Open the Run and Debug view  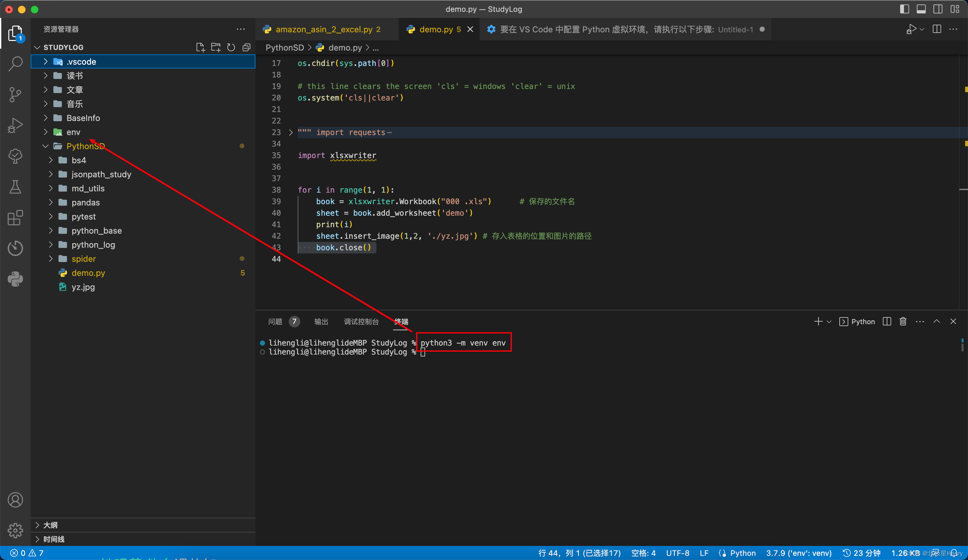coord(15,125)
